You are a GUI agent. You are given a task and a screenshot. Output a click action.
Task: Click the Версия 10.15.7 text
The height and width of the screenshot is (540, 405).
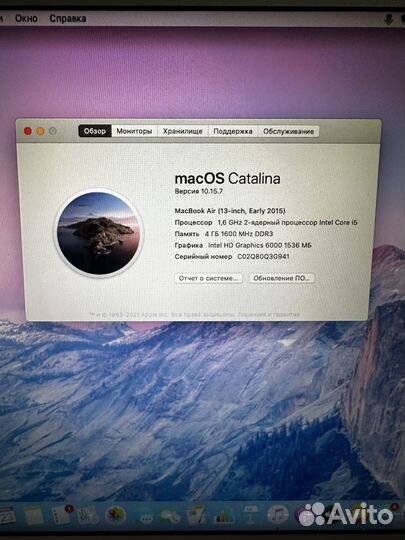[199, 191]
